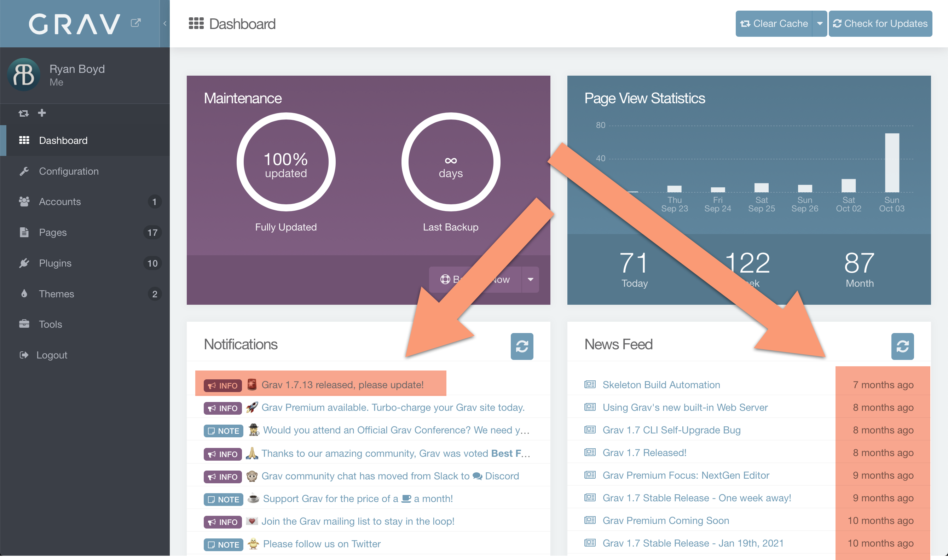Screen dimensions: 948x560
Task: Open the site via the external link icon beside GRAV logo
Action: tap(135, 23)
